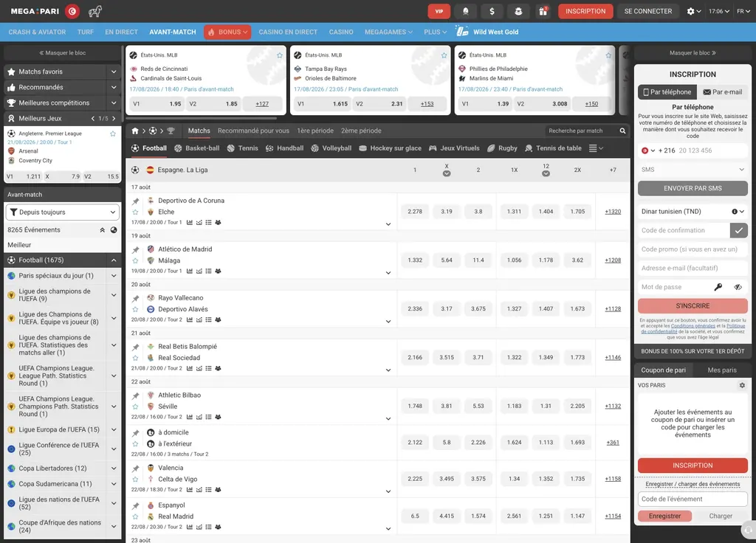The height and width of the screenshot is (543, 756).
Task: Click the horse logo icon in header
Action: [x=95, y=11]
